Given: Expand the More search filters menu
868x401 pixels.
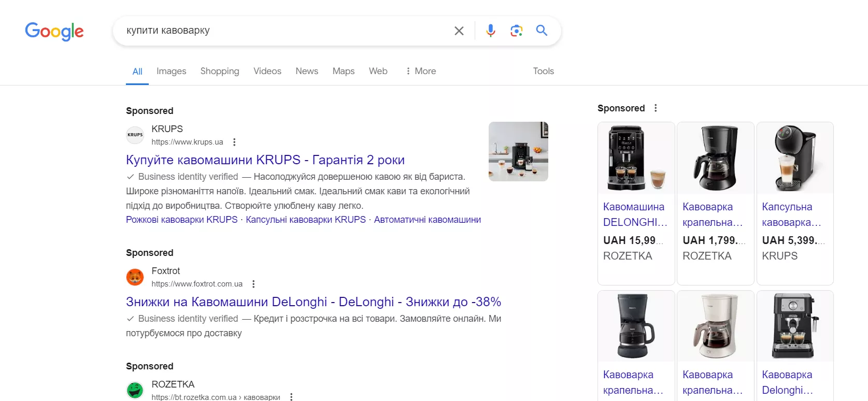Looking at the screenshot, I should [x=421, y=71].
